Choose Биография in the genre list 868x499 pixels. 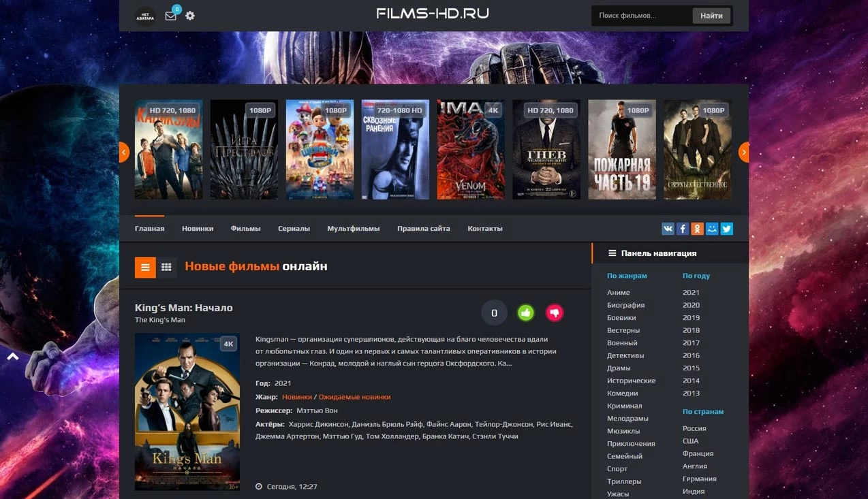625,305
